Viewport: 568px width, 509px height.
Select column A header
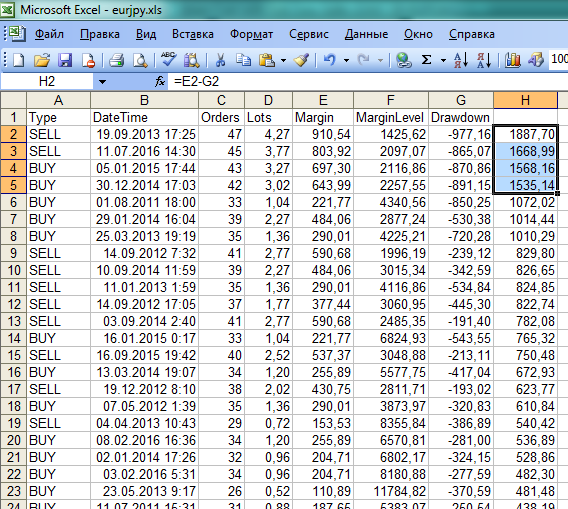[x=58, y=100]
